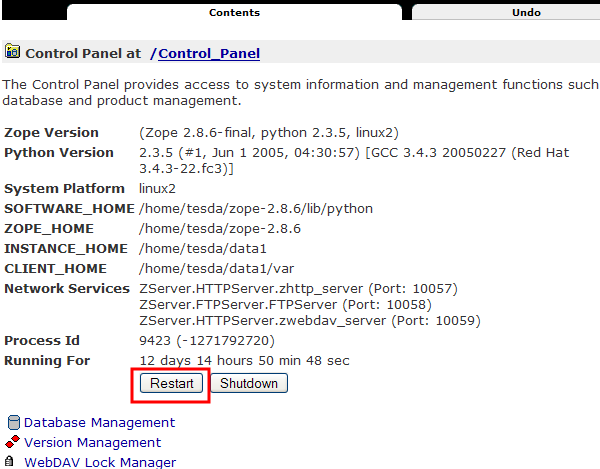Open the WebDAV Lock Manager link
Screen dimensions: 600x469
pyautogui.click(x=100, y=462)
